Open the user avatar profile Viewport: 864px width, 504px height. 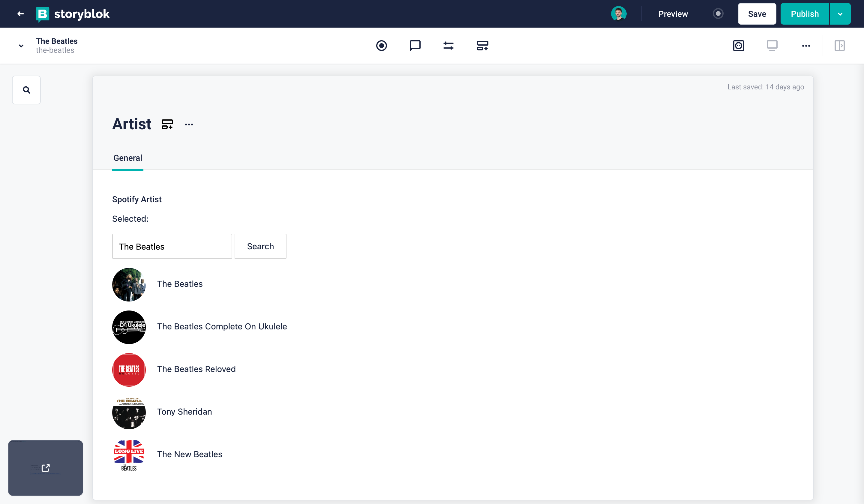pyautogui.click(x=619, y=14)
